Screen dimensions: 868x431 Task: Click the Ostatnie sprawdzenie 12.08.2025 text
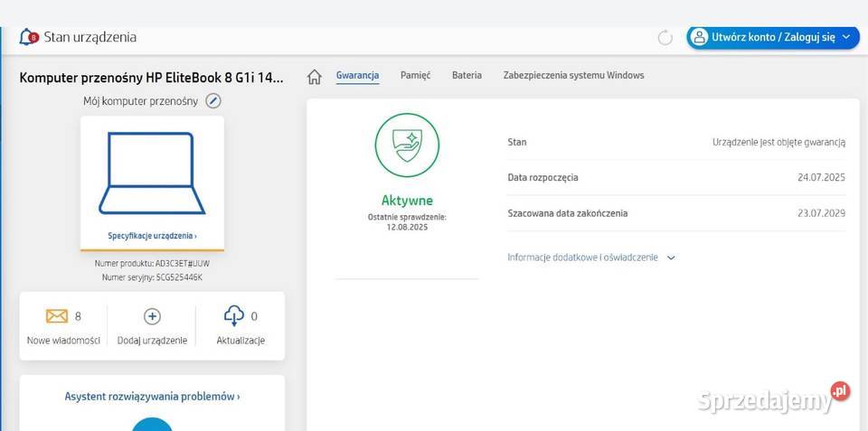pos(407,222)
